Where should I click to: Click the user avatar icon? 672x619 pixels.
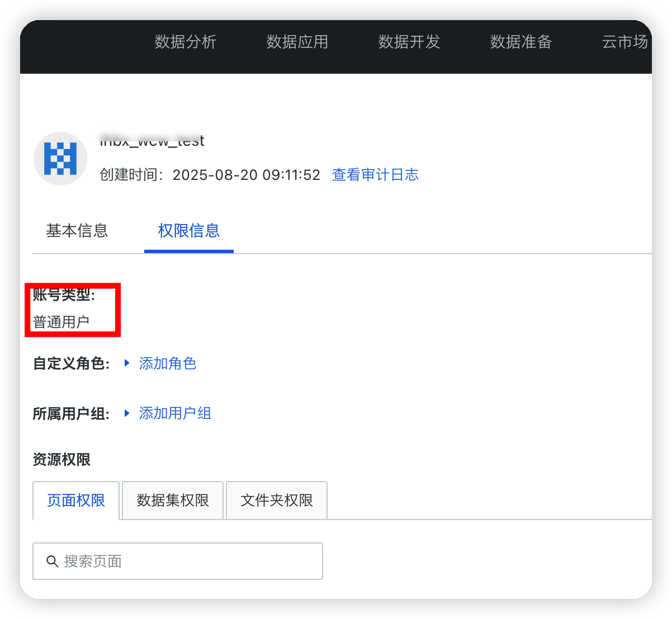[x=60, y=159]
